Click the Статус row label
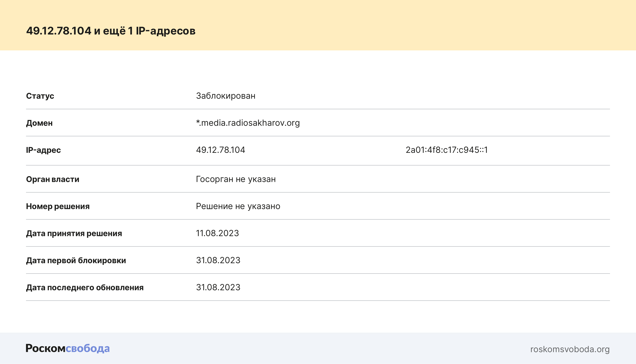The width and height of the screenshot is (636, 364). [x=40, y=96]
